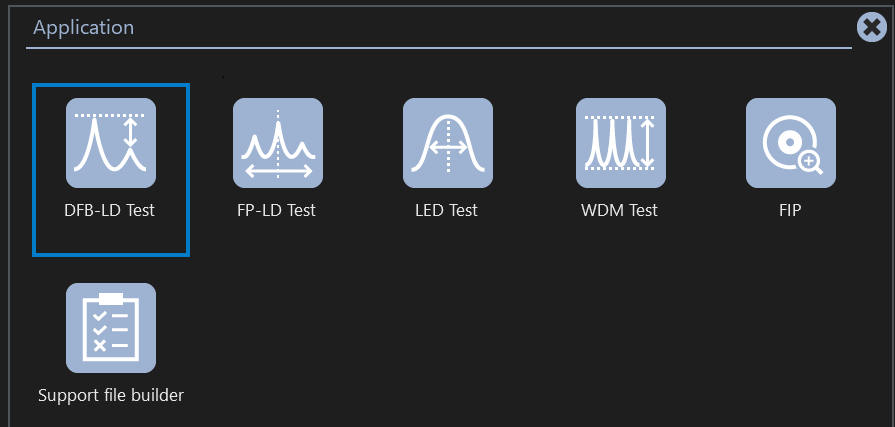Click the horizontal width arrow in LED icon
This screenshot has height=427, width=895.
coord(448,146)
